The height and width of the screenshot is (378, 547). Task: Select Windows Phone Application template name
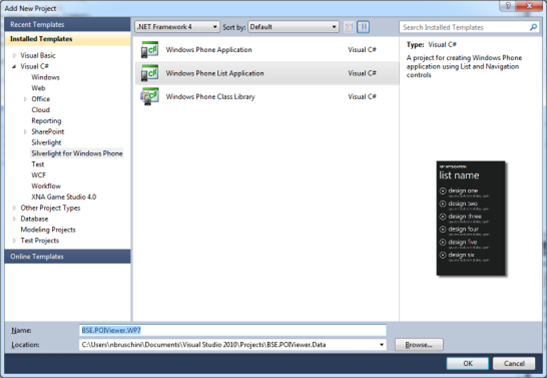[x=209, y=50]
